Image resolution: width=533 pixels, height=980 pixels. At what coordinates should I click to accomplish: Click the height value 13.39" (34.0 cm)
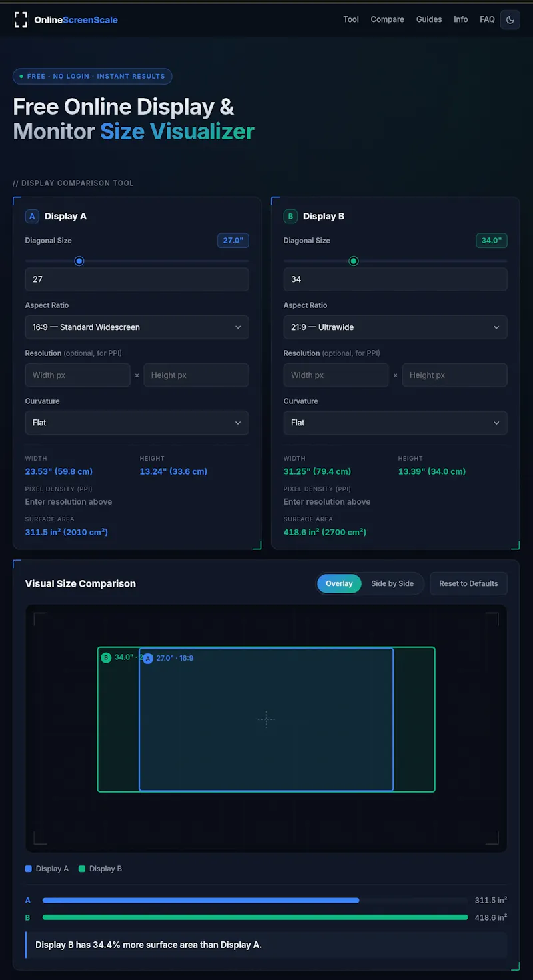coord(432,471)
